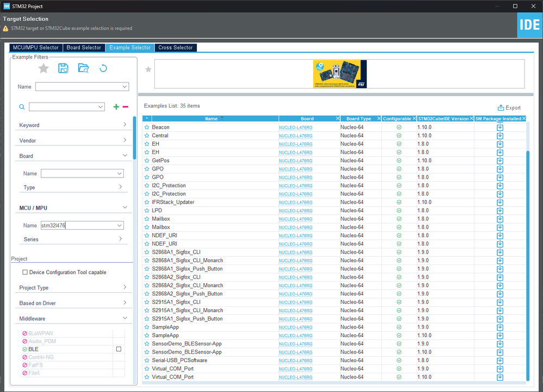
Task: Open NUCLEO-L476RG link in GetPos row
Action: click(295, 161)
